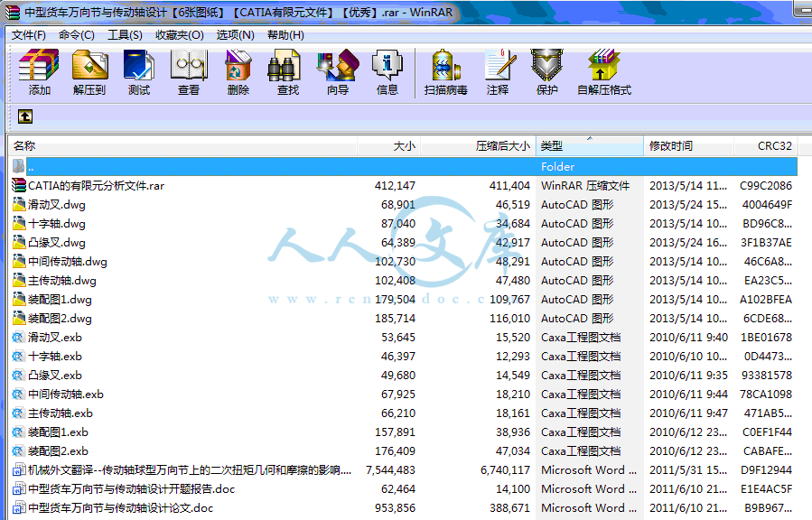
Task: Click the Folder type cell
Action: [557, 167]
